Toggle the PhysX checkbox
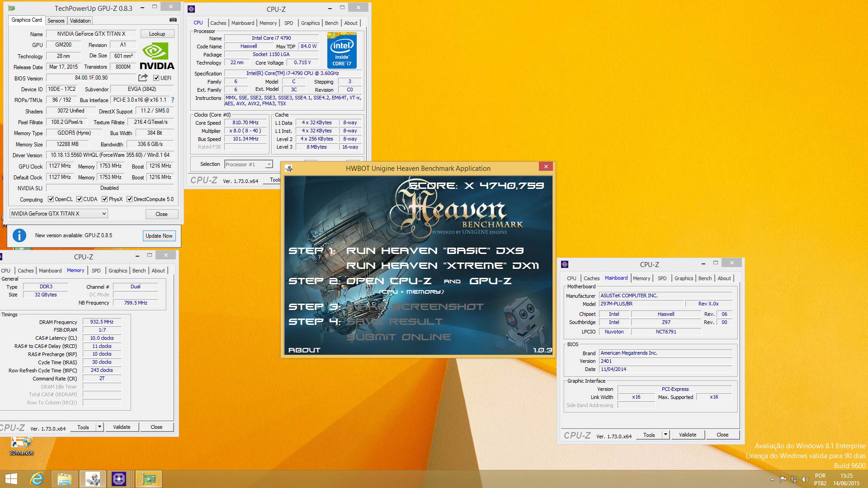The height and width of the screenshot is (488, 868). coord(104,199)
